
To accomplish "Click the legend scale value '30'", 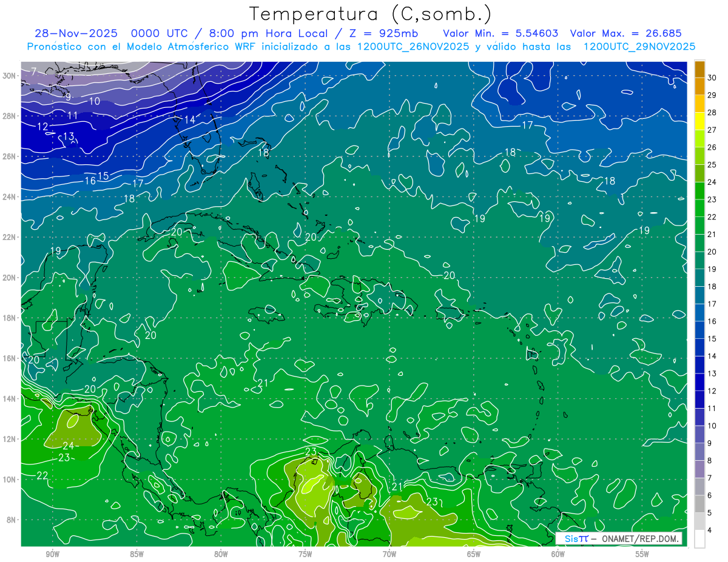I will click(x=712, y=78).
